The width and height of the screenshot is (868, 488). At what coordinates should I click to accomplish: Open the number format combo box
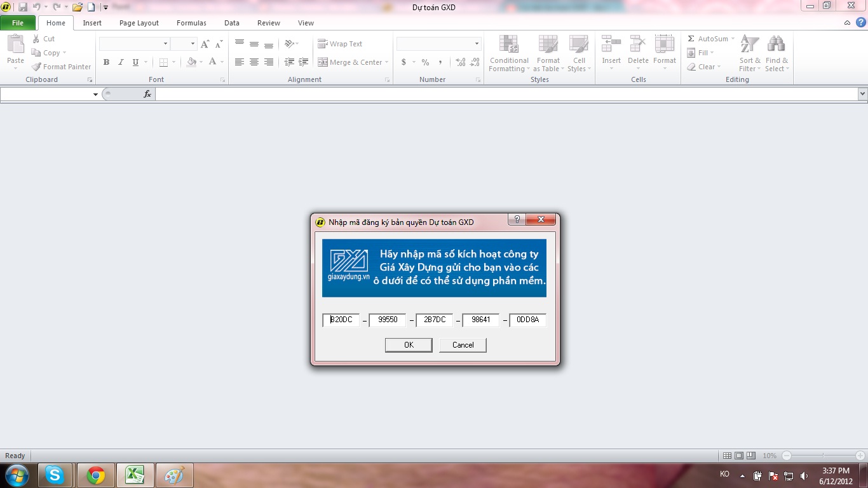pos(438,44)
